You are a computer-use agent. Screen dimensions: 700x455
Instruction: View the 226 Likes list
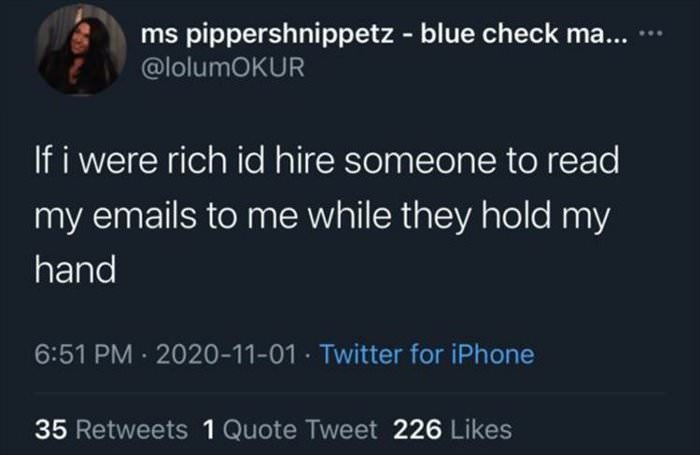point(453,430)
